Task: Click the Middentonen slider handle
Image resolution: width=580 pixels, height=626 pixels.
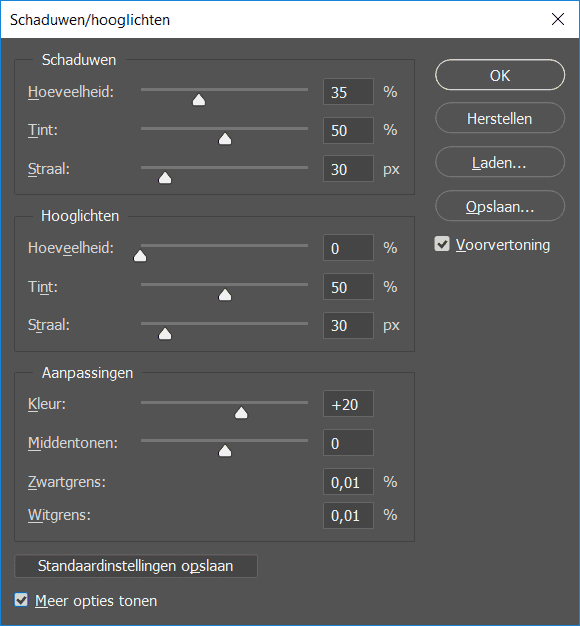Action: point(225,451)
